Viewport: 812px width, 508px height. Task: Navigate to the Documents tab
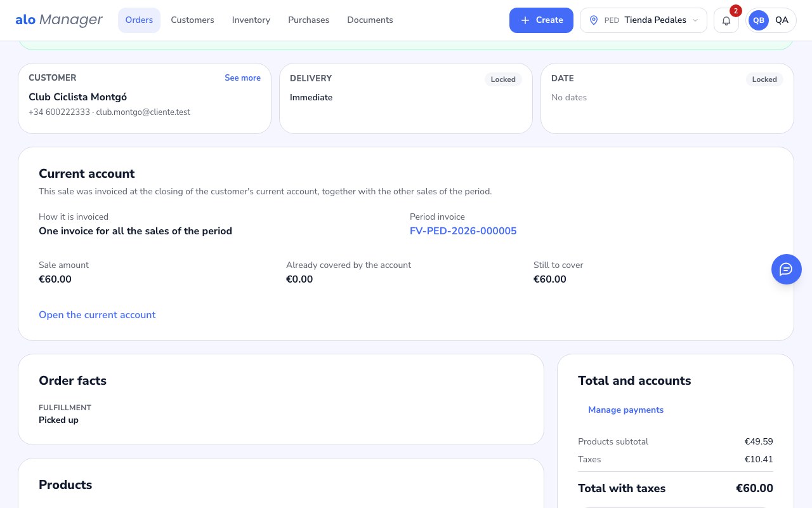[370, 20]
